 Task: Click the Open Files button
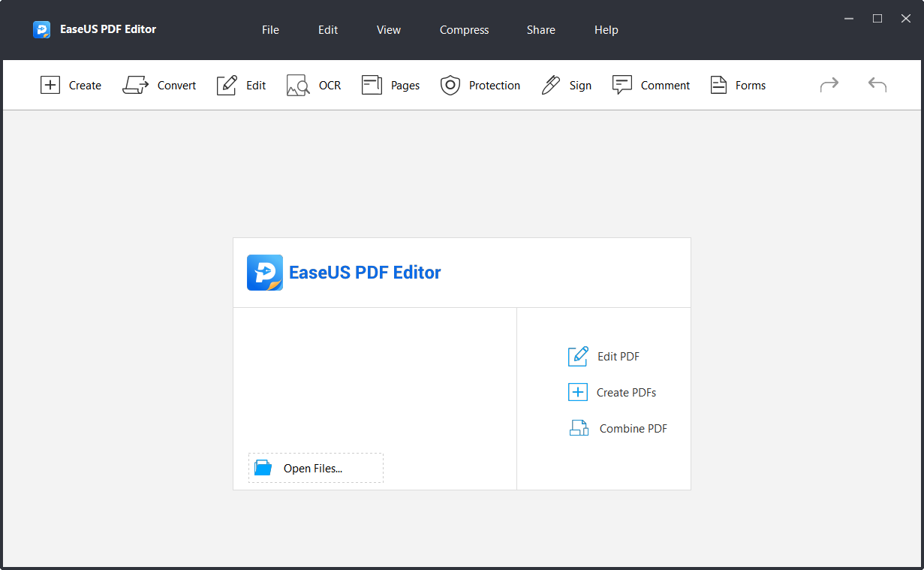(315, 468)
